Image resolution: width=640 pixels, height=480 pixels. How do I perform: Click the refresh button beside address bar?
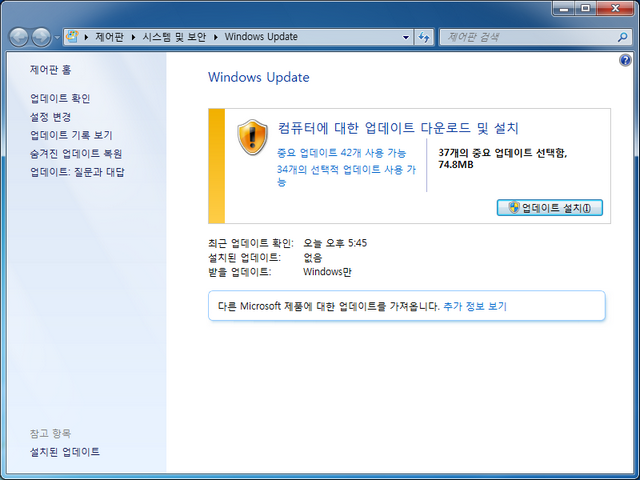click(424, 37)
